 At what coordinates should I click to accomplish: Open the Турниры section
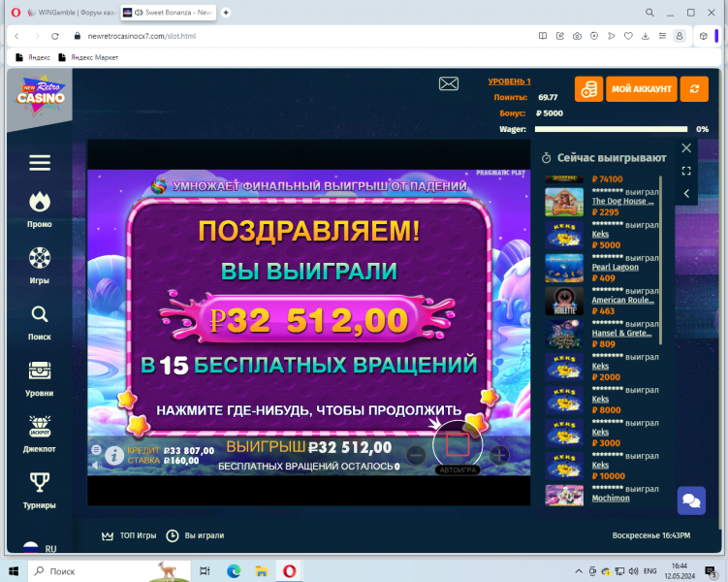click(40, 491)
